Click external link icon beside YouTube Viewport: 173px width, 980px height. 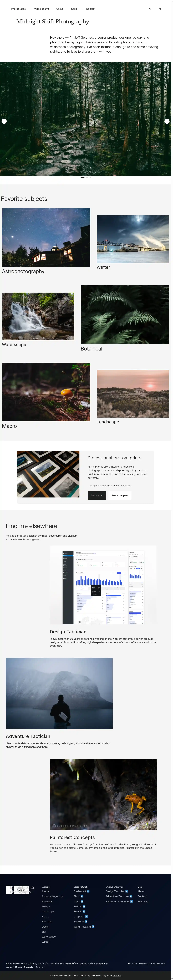pyautogui.click(x=86, y=921)
